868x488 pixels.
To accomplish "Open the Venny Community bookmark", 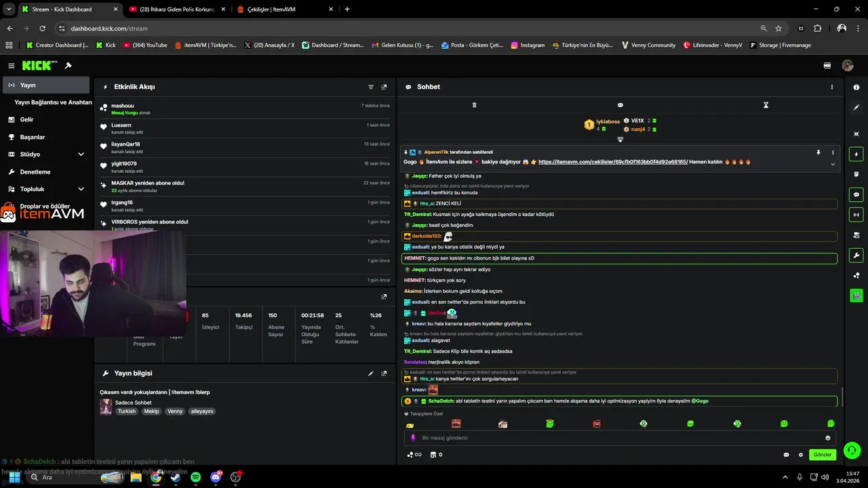I will pos(648,45).
